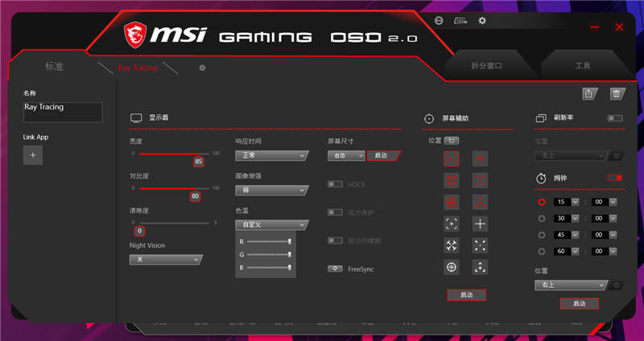Click the crosshair position reset icon beside 位置

pyautogui.click(x=452, y=141)
